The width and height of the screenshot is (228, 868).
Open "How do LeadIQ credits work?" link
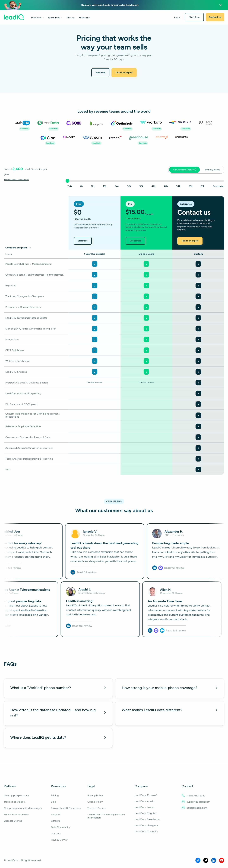tap(16, 180)
